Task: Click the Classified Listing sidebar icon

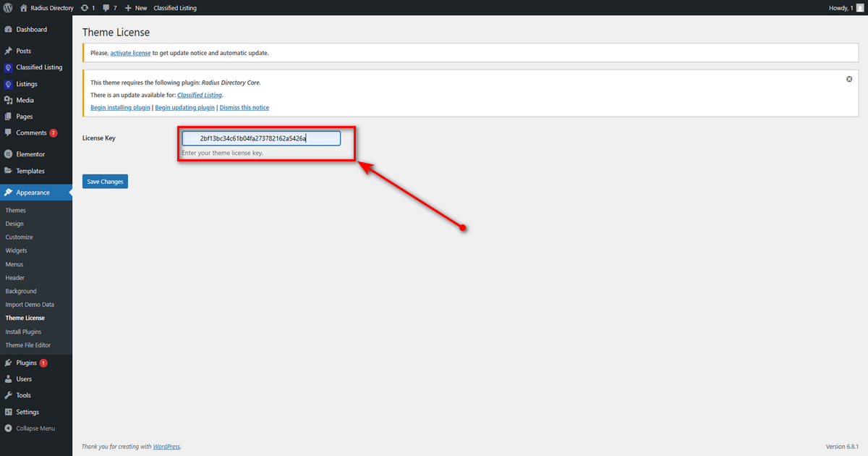Action: [8, 67]
